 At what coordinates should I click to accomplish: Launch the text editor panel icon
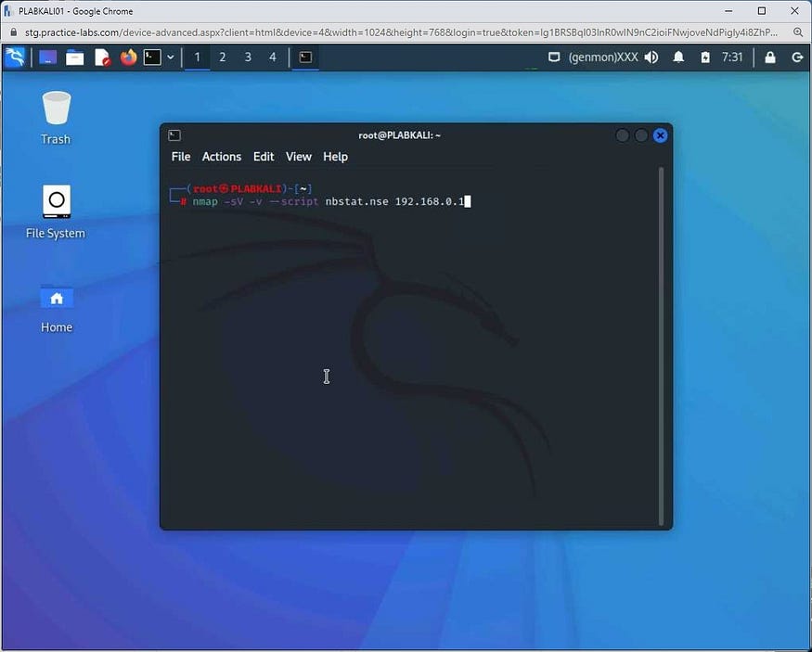click(102, 57)
